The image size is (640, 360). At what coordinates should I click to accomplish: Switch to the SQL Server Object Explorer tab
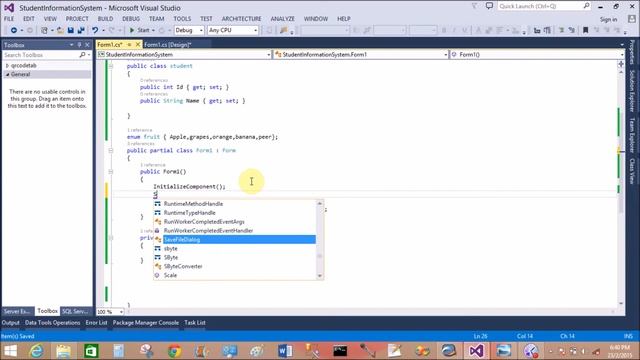click(x=76, y=311)
